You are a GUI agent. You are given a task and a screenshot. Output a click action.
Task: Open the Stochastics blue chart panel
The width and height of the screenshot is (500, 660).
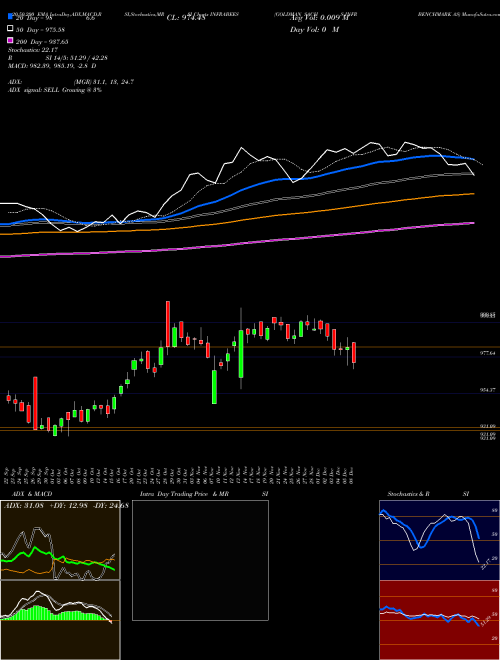pos(439,540)
